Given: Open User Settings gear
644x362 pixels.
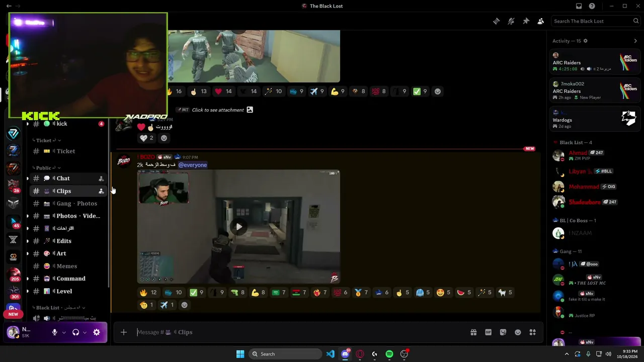Looking at the screenshot, I should pos(97,332).
